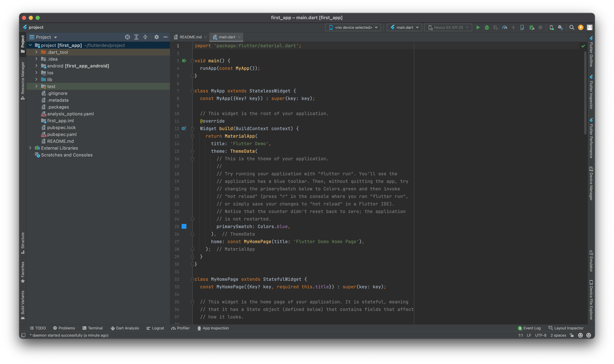Open the AVD device manager toolbar icon
This screenshot has width=614, height=364.
[551, 27]
